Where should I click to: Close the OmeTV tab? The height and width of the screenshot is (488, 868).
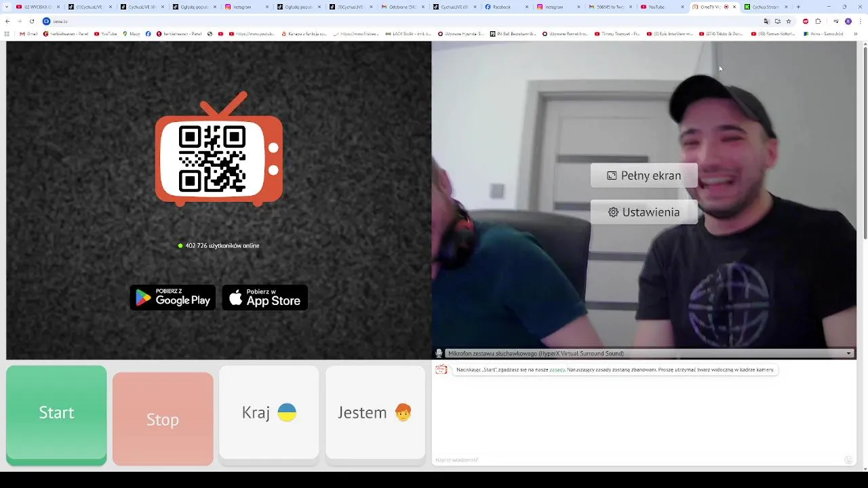734,7
